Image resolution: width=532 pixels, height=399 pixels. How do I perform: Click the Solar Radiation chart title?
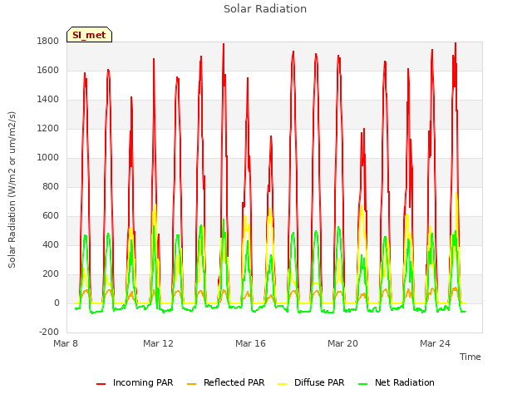click(x=265, y=9)
